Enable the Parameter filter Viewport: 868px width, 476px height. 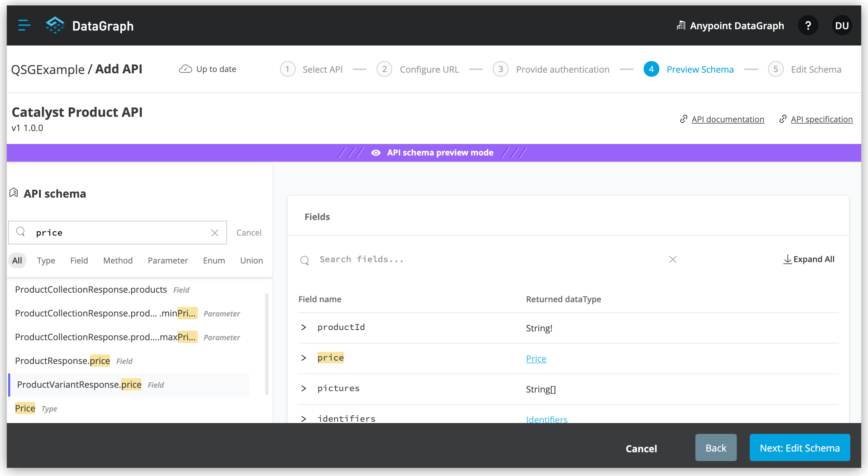(x=168, y=260)
